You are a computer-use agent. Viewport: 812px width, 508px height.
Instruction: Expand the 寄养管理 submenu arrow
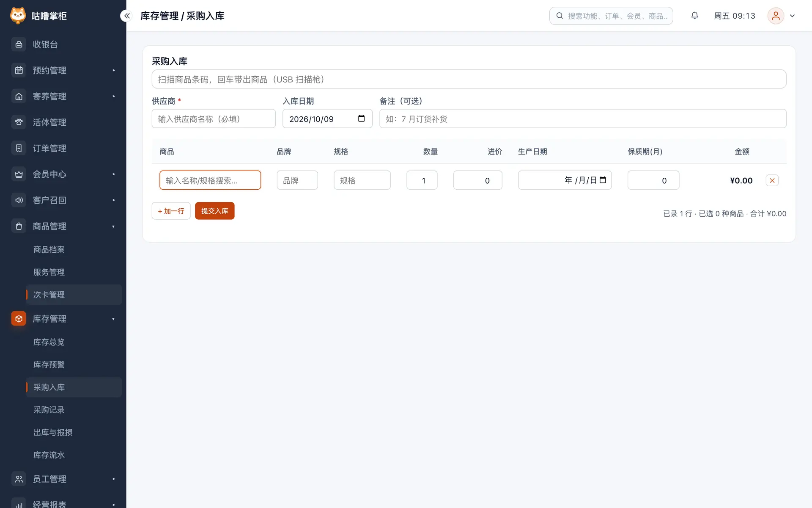click(114, 97)
